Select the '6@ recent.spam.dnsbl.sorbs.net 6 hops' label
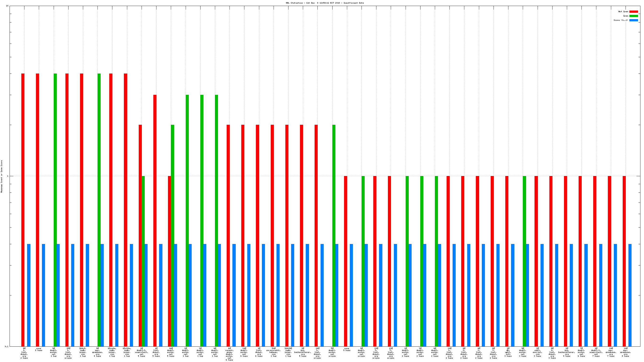 [230, 354]
